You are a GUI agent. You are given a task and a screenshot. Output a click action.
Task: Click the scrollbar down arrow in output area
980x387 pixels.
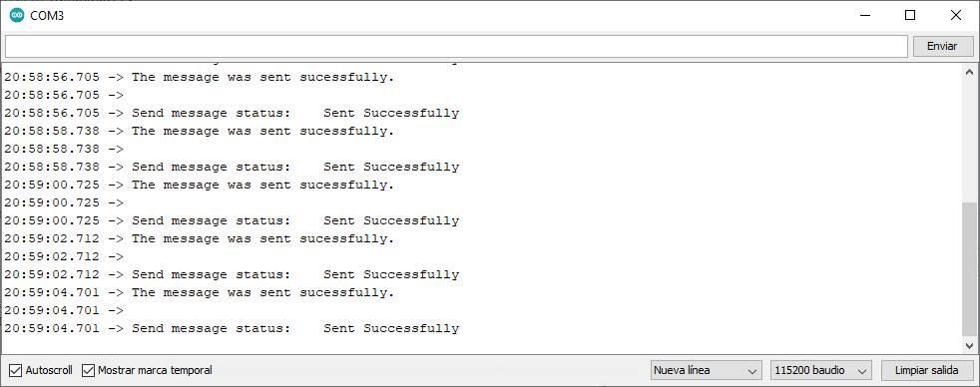(969, 345)
